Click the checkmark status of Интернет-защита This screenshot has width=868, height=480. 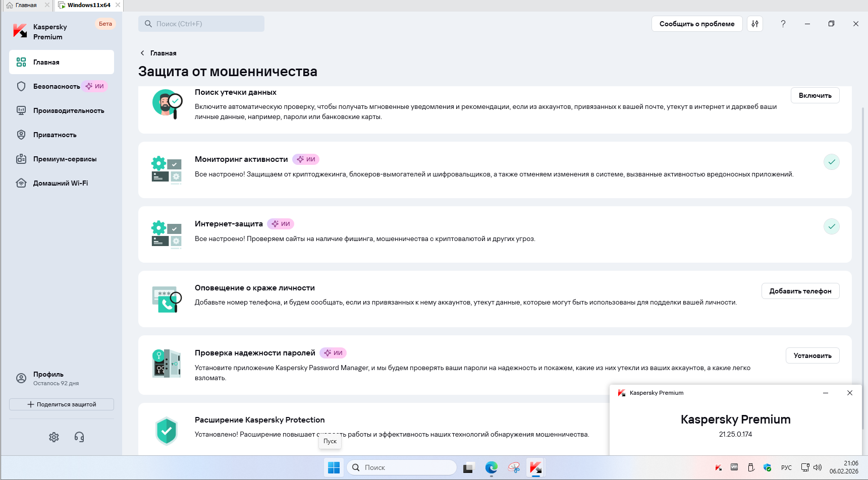coord(832,226)
